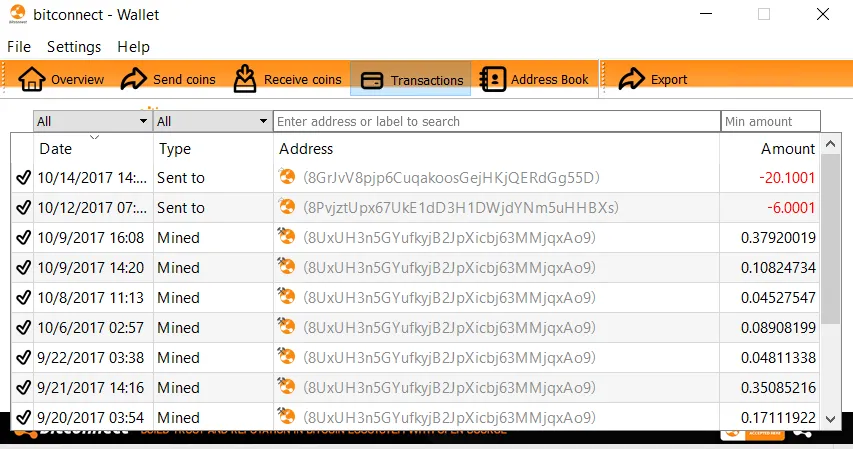Click mined coin icon in 0.35085216 row
The image size is (853, 449).
286,386
